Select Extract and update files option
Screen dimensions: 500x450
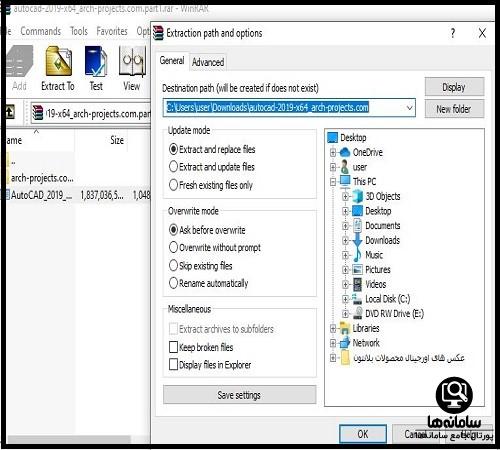click(x=212, y=167)
